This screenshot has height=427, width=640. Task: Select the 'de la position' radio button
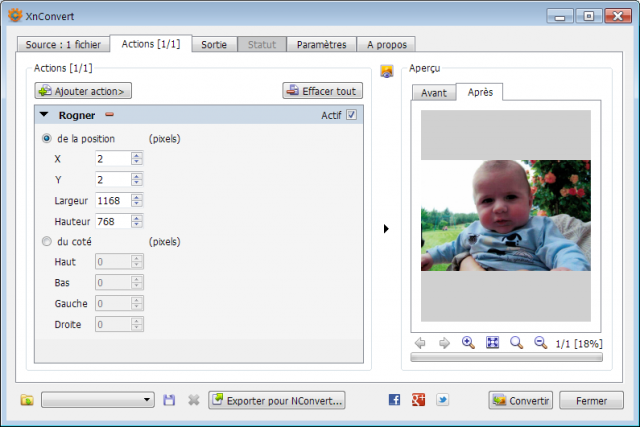tap(47, 138)
